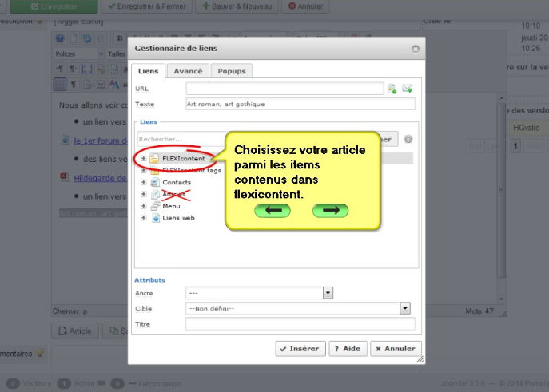Switch to the Avancé tab
Viewport: 549px width, 392px height.
(x=188, y=71)
